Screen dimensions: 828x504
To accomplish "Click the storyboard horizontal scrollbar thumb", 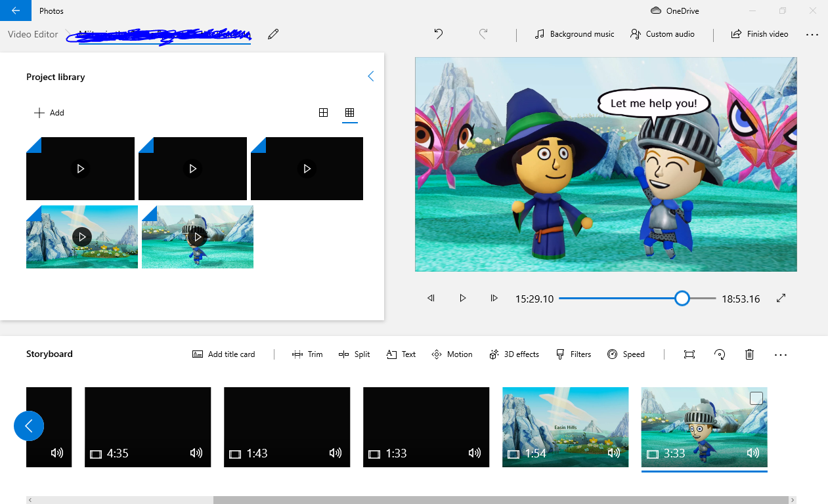I will tap(500, 500).
